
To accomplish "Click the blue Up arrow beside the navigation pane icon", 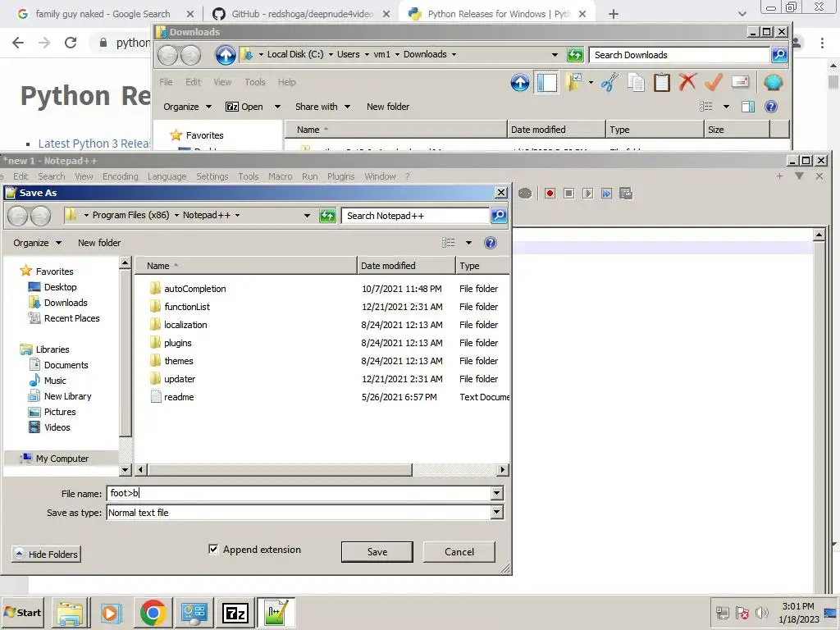I will [x=519, y=83].
